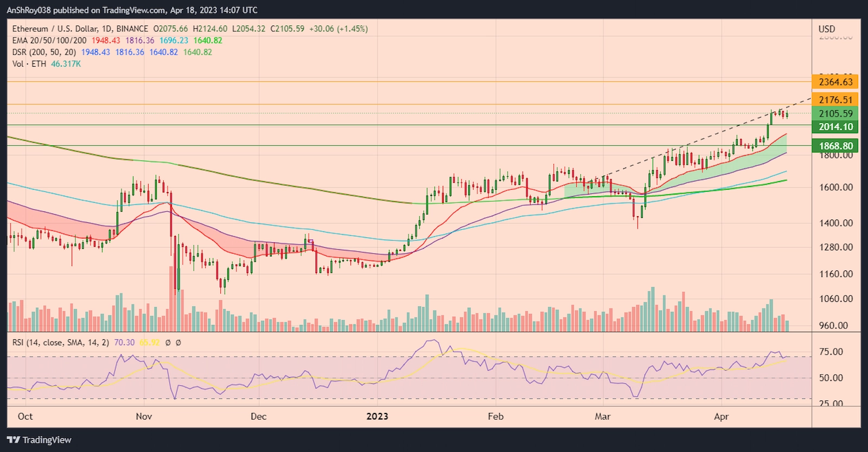Screen dimensions: 868x452
Task: Select the RSI (14, close, SMA, 14, 2) legend
Action: tap(61, 343)
